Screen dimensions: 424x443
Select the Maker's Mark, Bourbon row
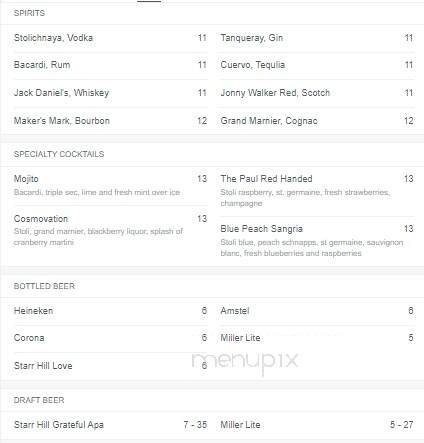[x=110, y=121]
